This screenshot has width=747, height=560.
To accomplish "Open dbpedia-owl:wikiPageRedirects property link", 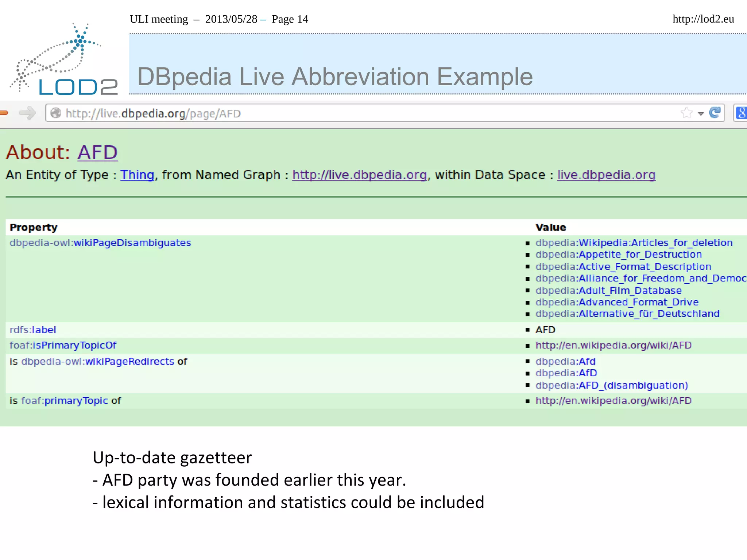I will click(98, 361).
